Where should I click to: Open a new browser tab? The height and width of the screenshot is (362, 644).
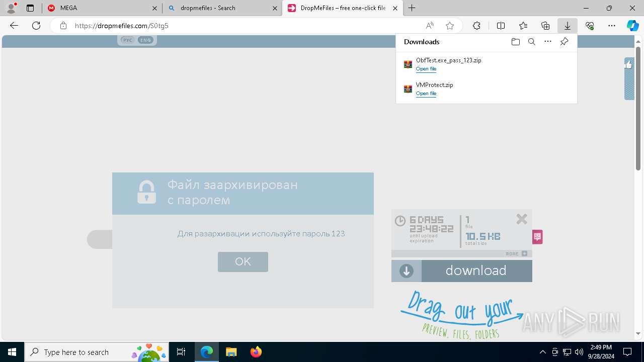(412, 8)
